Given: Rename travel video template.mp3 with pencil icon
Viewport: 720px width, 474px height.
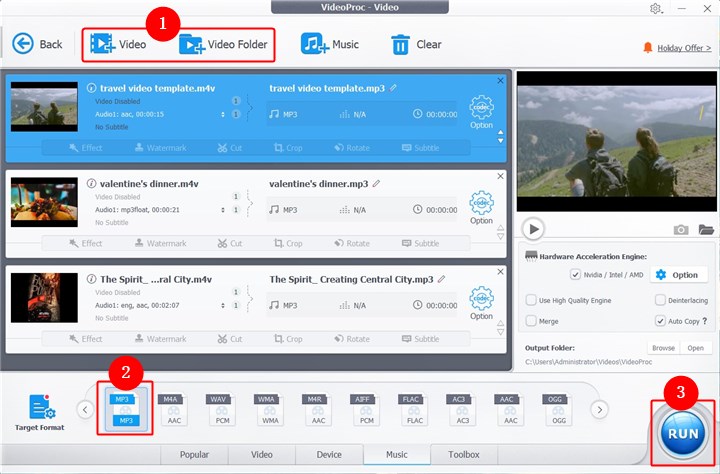Looking at the screenshot, I should (x=393, y=88).
